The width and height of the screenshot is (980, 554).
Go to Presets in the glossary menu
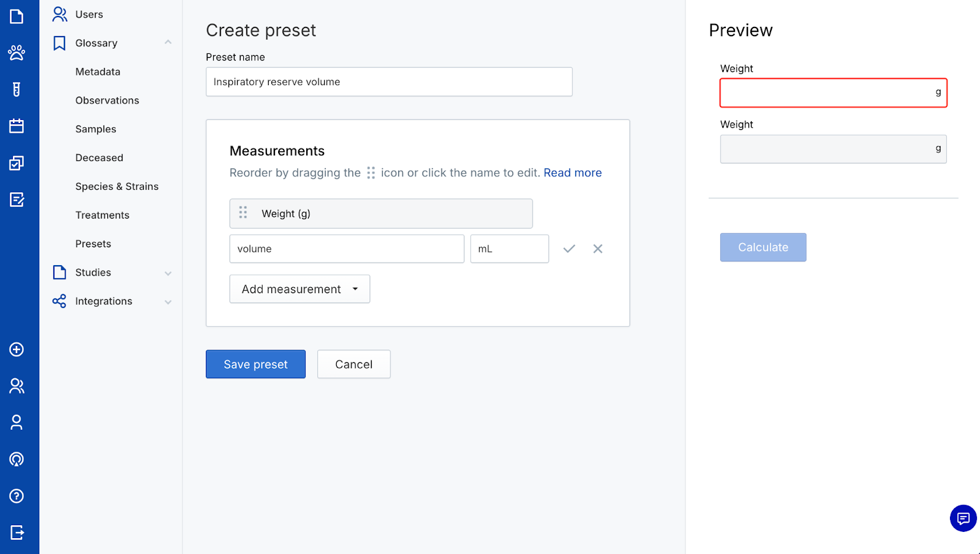[93, 244]
